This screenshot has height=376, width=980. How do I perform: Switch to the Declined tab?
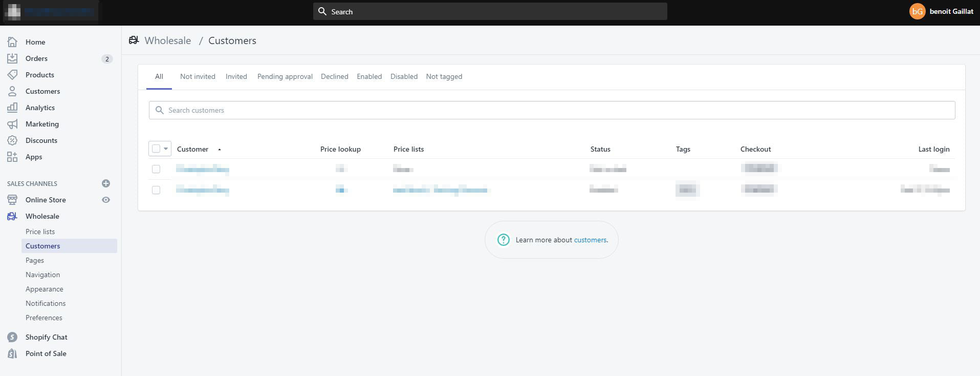tap(335, 76)
